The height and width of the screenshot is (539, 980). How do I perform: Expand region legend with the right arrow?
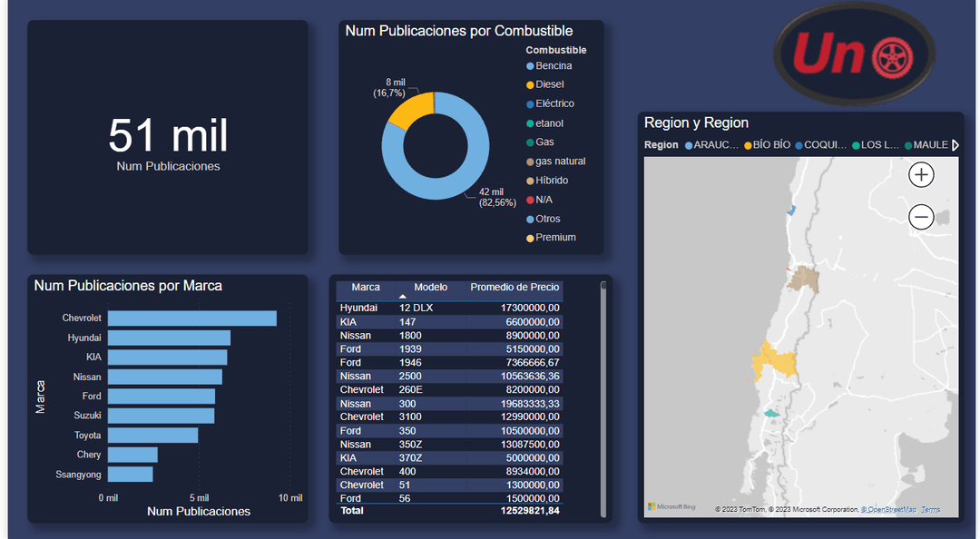[955, 145]
